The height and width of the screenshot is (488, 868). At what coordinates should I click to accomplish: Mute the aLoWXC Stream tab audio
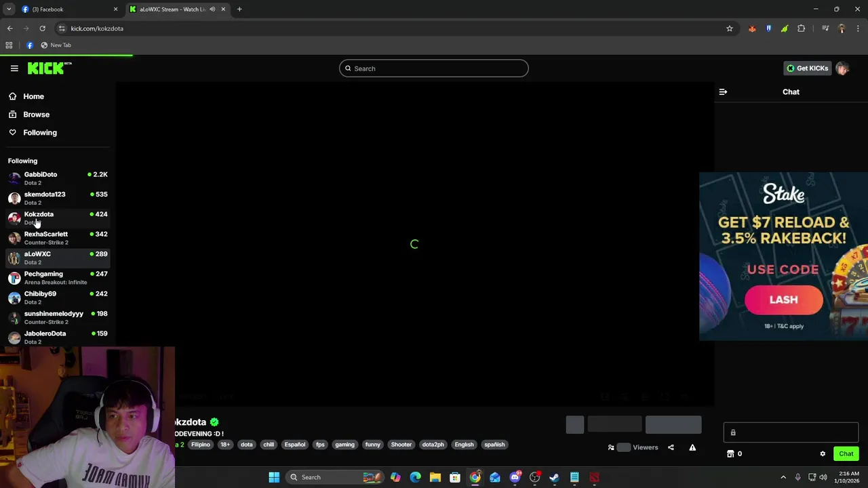tap(212, 9)
